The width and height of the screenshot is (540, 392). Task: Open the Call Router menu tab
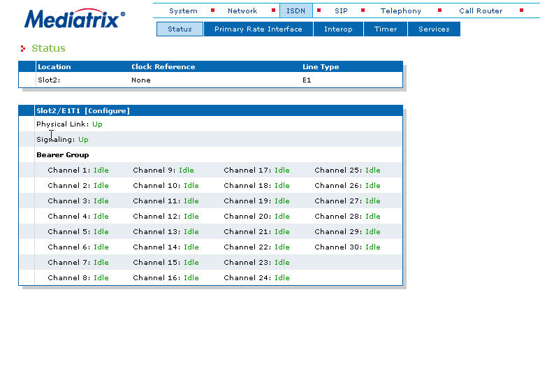[481, 10]
